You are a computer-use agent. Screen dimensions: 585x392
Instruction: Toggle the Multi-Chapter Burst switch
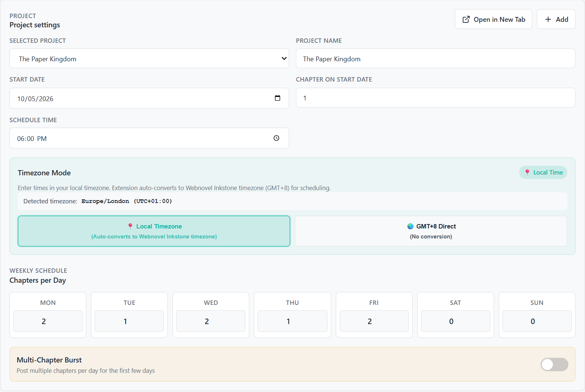coord(554,364)
